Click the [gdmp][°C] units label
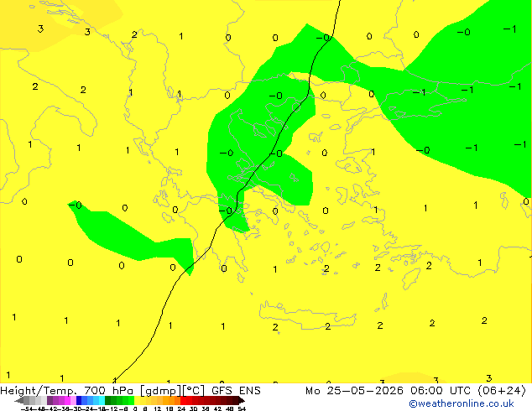 click(172, 391)
